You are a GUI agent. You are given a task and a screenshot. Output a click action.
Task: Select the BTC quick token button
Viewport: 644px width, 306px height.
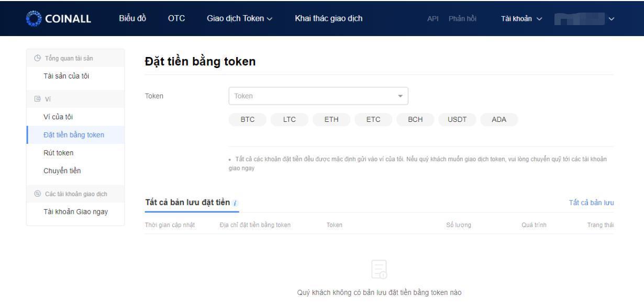tap(247, 119)
